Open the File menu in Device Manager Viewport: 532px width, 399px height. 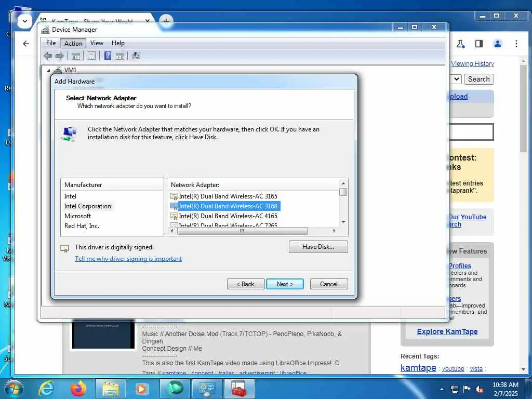pyautogui.click(x=51, y=43)
